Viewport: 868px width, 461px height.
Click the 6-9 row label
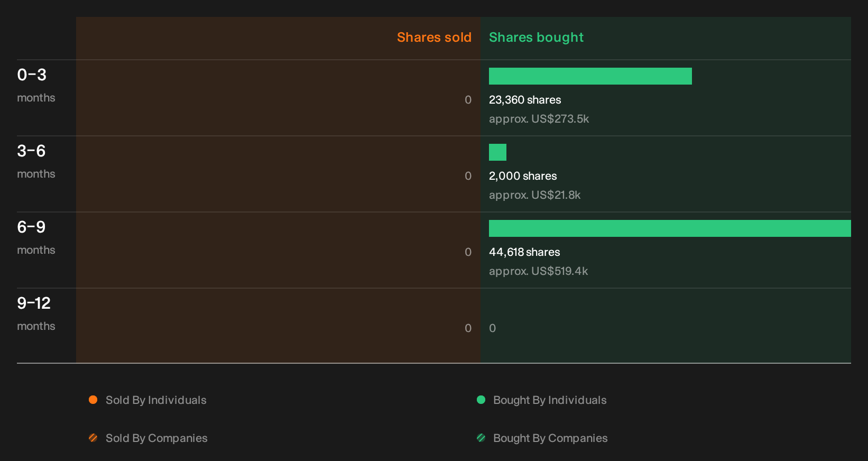click(31, 227)
